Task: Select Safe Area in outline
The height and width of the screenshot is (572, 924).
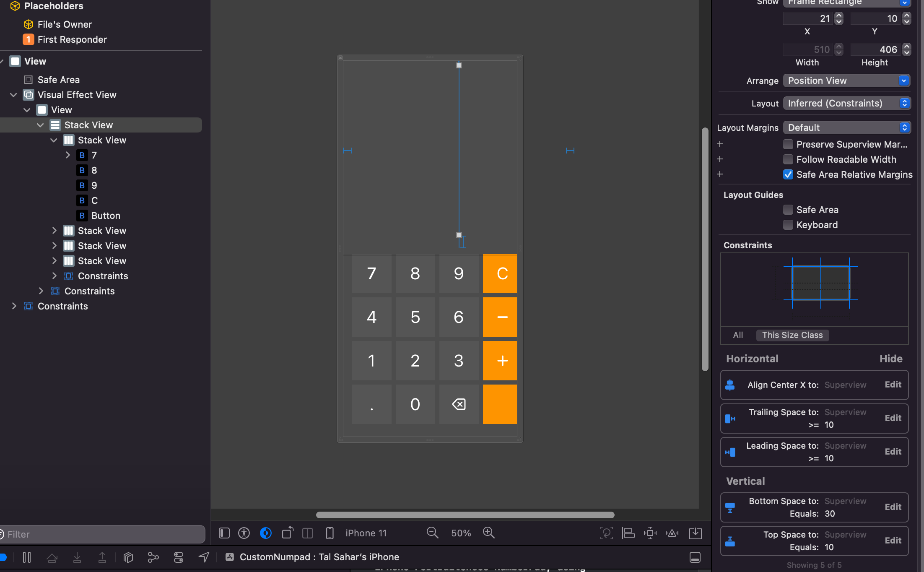Action: click(59, 80)
